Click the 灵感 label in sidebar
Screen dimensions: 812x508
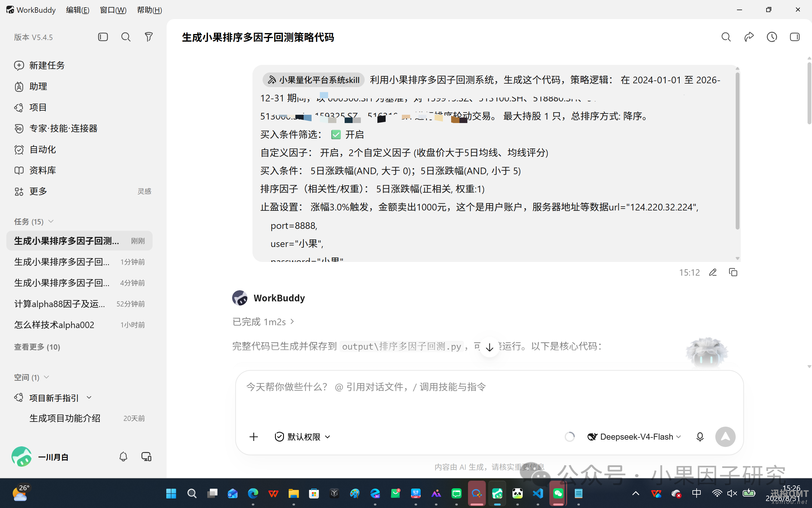[144, 191]
